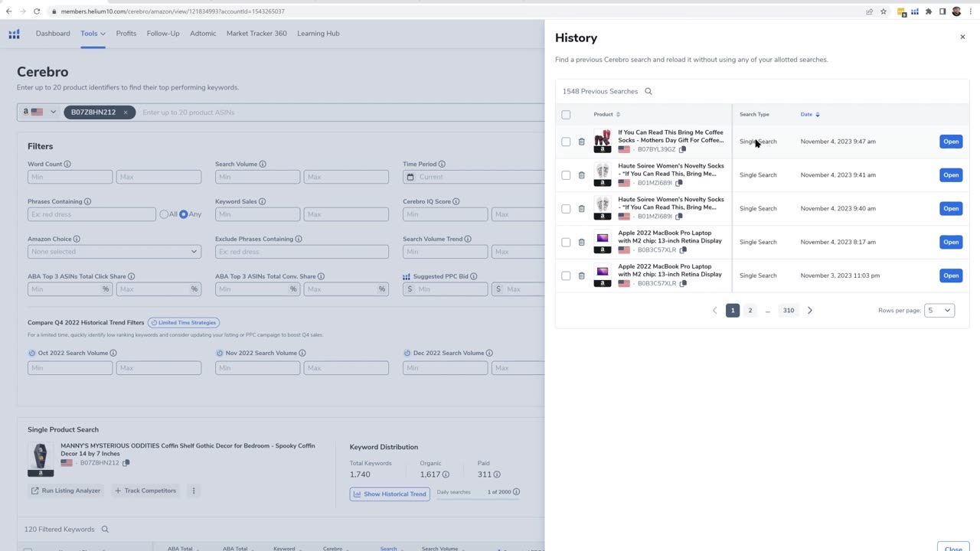Click the Limited Time Strategies badge

(184, 323)
